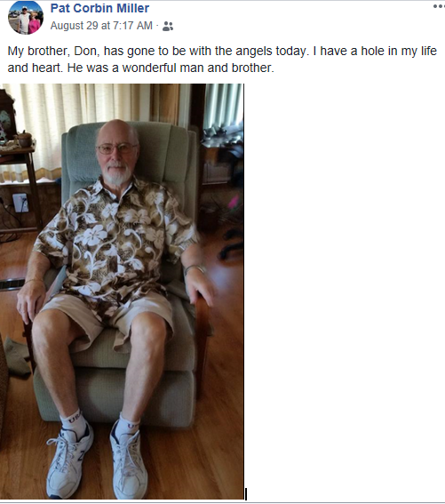This screenshot has width=445, height=504.
Task: Show who can see this post icon
Action: coord(168,26)
